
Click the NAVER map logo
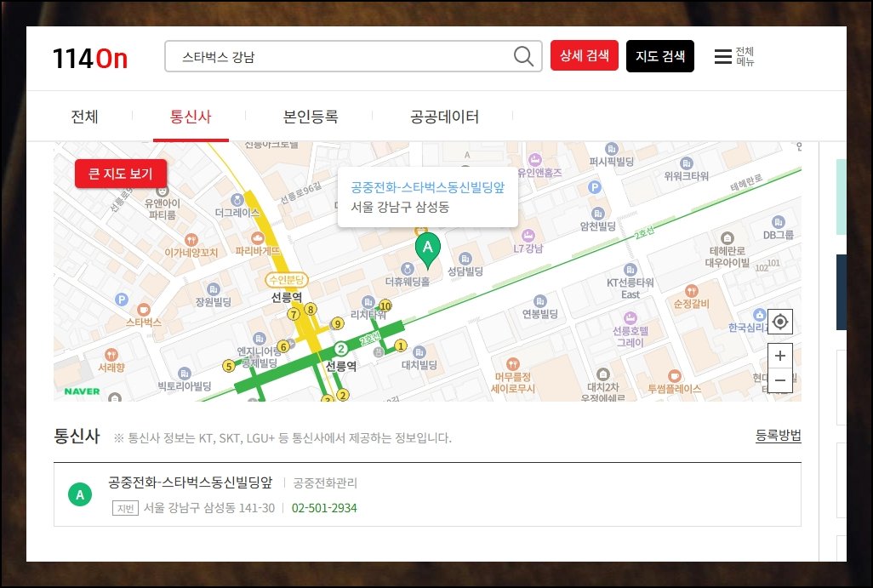pyautogui.click(x=82, y=391)
